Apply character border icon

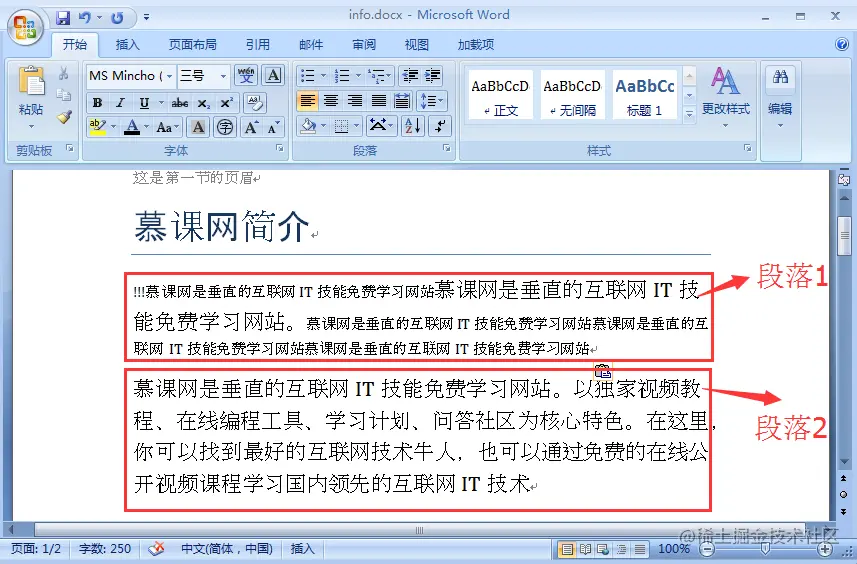[x=274, y=75]
